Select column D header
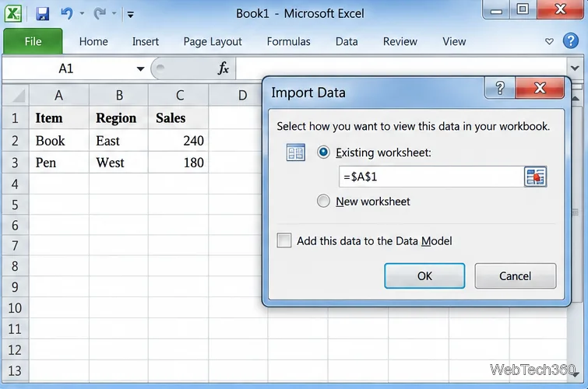 tap(235, 95)
